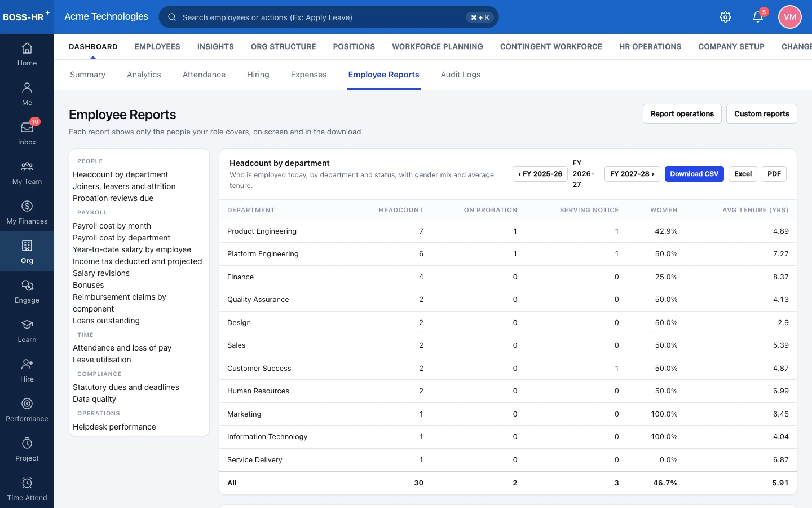The width and height of the screenshot is (812, 508).
Task: Switch to the Summary tab
Action: 87,75
